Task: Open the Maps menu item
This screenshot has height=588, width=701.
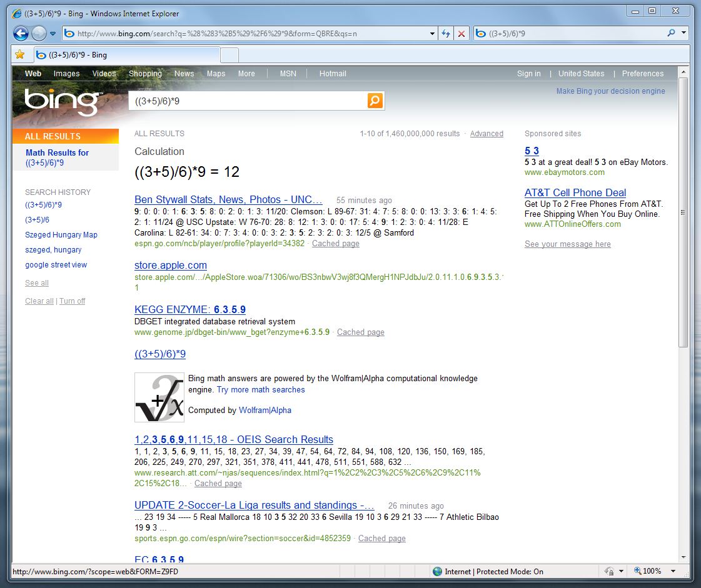Action: click(x=216, y=74)
